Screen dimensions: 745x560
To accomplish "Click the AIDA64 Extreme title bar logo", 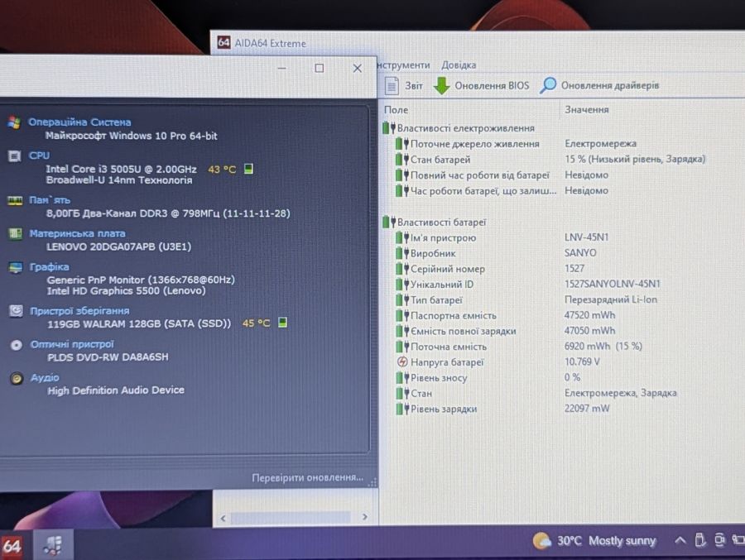I will click(x=223, y=43).
